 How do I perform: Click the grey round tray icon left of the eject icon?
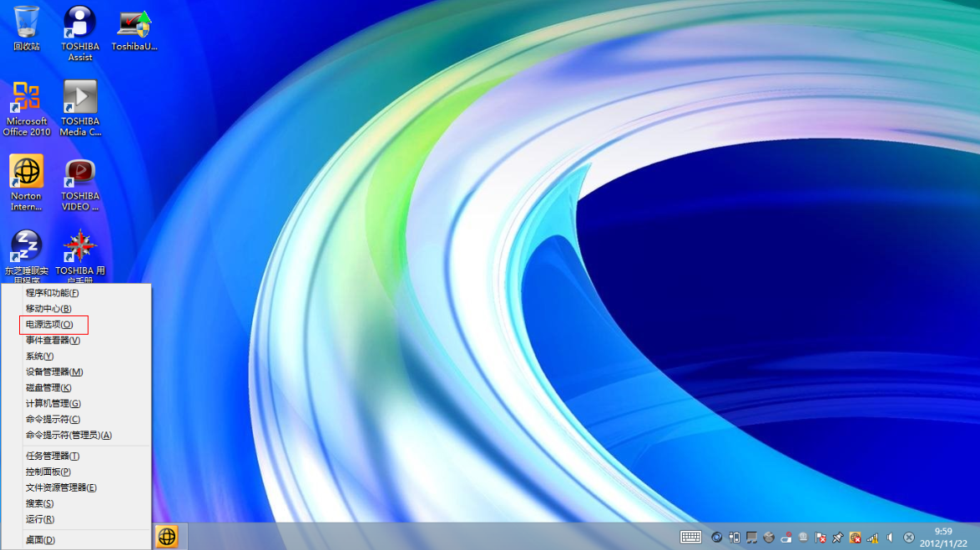[770, 537]
